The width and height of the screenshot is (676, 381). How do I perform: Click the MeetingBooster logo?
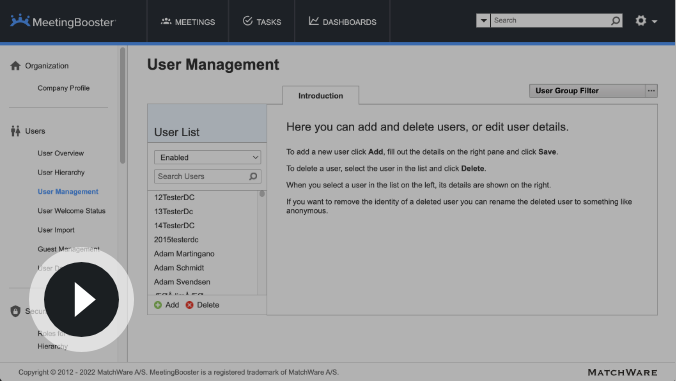tap(63, 21)
